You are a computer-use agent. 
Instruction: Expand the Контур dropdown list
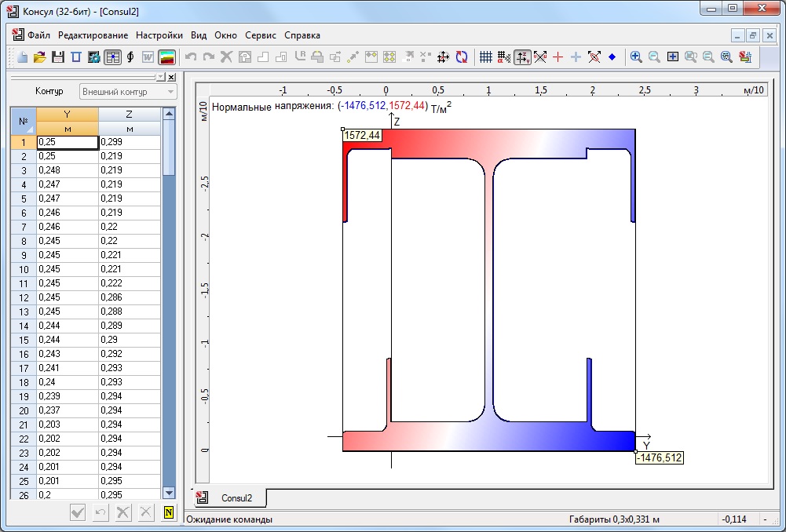click(x=170, y=92)
